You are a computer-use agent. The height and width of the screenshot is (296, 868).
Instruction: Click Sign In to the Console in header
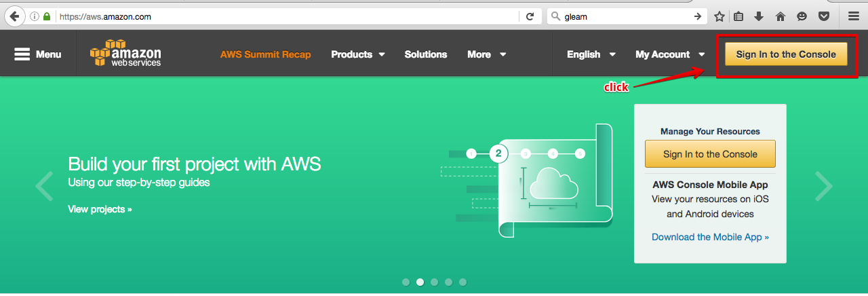786,54
